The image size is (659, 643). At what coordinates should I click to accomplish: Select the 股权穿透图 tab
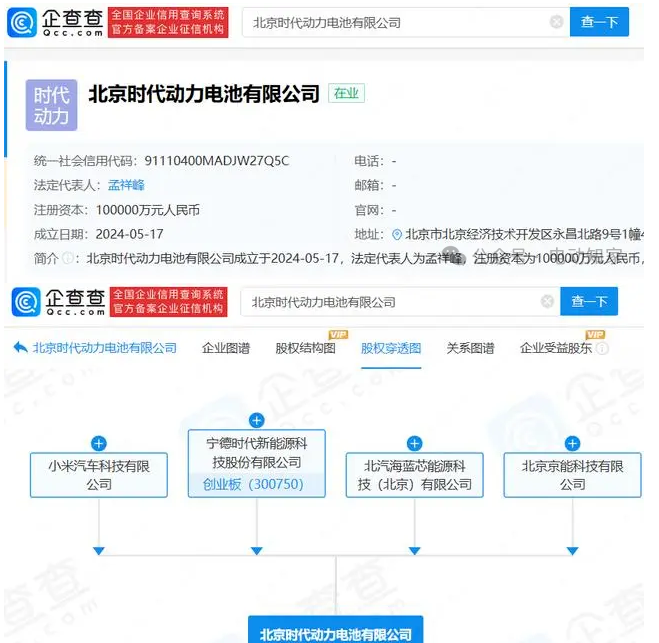click(x=391, y=348)
